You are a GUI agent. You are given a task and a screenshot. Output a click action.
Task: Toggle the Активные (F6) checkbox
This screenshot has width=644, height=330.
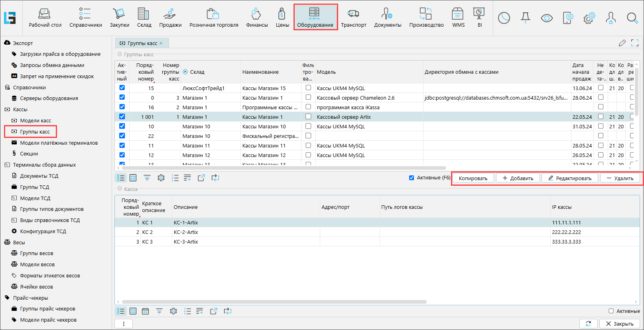[412, 178]
